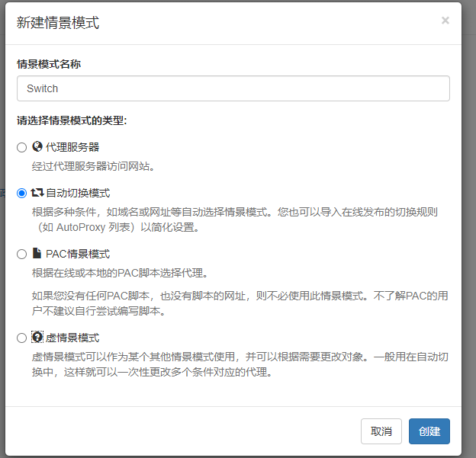
Task: Pick the 虚情景模式 radio button
Action: [x=22, y=338]
